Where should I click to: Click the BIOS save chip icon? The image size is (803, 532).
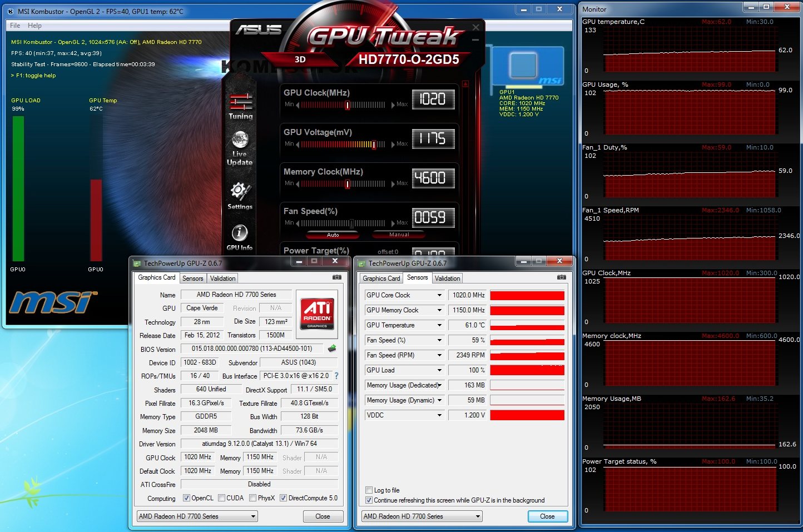(332, 349)
